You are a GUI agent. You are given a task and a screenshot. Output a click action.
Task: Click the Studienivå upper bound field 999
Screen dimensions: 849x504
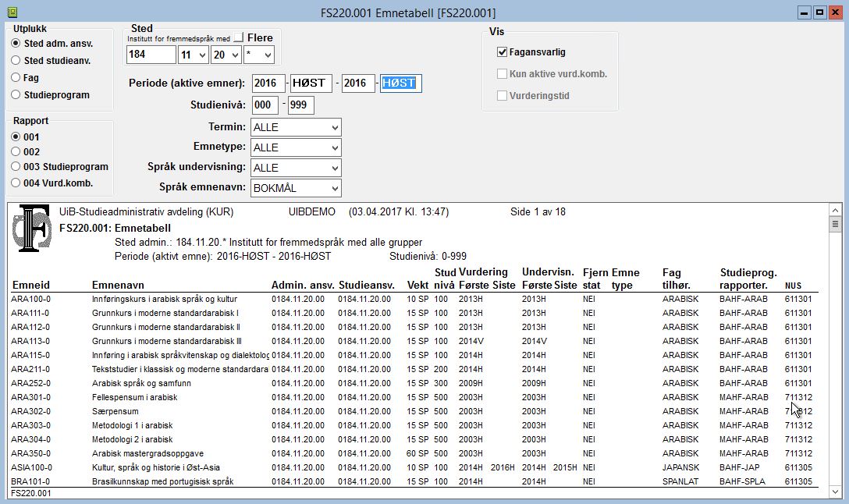pyautogui.click(x=300, y=105)
